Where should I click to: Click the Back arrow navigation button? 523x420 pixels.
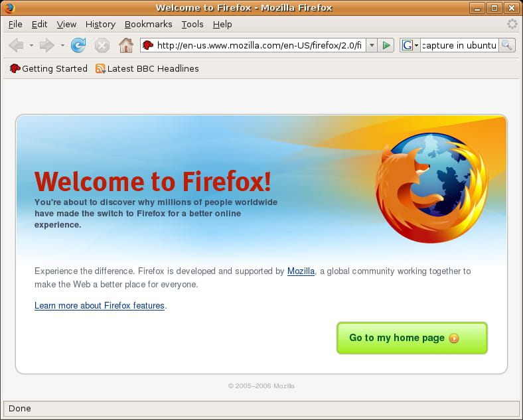point(16,45)
